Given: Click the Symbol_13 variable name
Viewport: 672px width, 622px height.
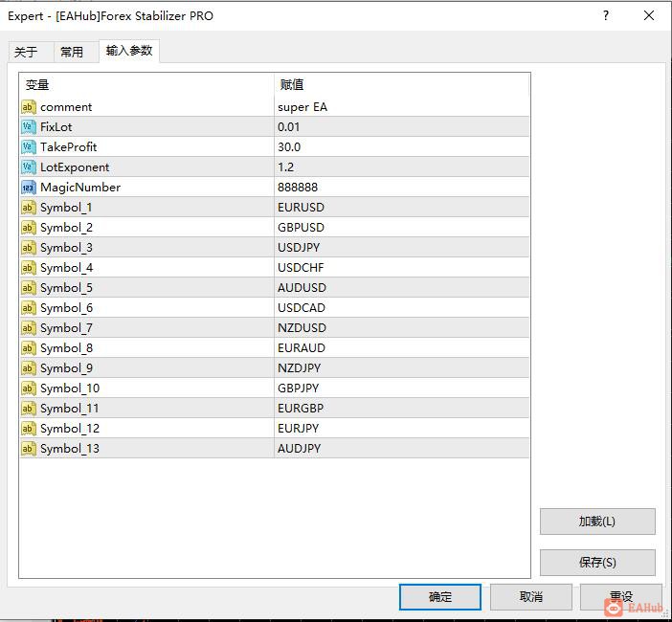Looking at the screenshot, I should (x=70, y=449).
